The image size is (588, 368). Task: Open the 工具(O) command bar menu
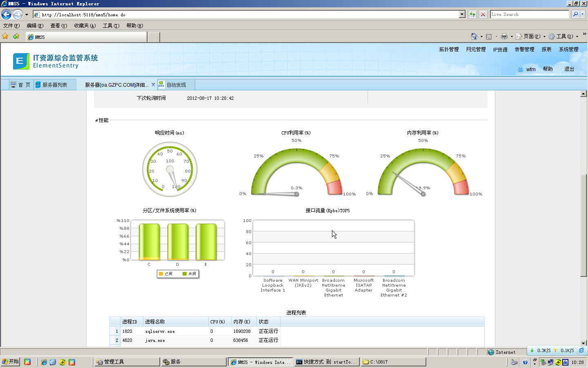click(563, 36)
